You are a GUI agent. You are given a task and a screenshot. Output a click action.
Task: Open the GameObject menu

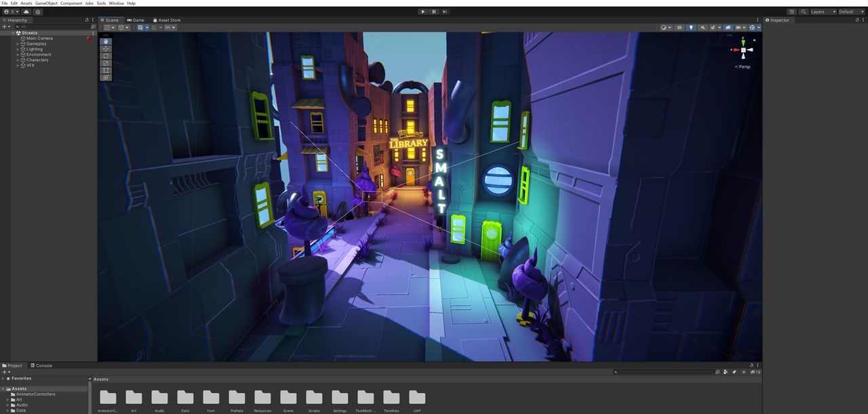pyautogui.click(x=46, y=3)
